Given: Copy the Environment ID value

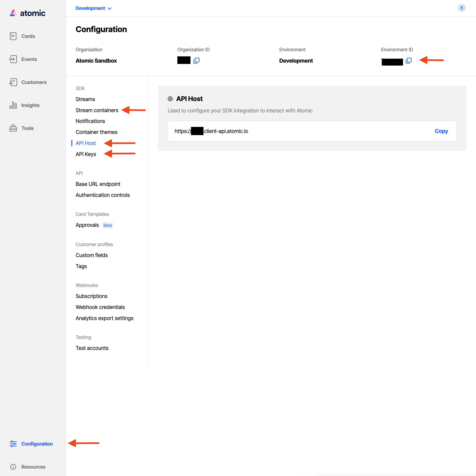Looking at the screenshot, I should click(x=408, y=61).
